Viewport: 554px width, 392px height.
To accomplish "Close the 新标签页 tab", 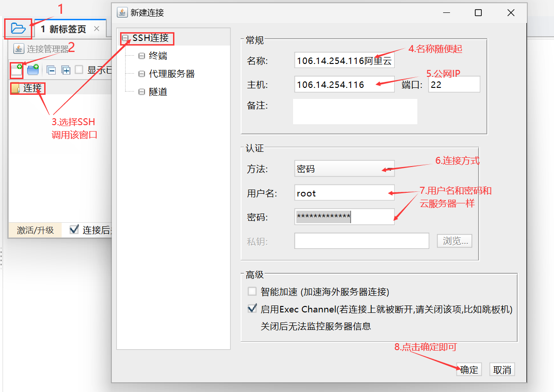I will tap(96, 29).
